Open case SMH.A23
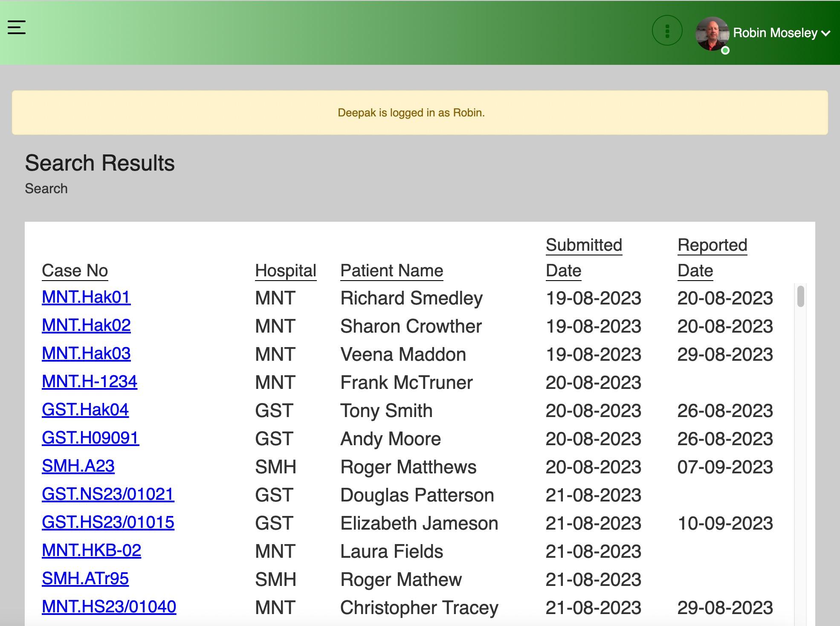840x626 pixels. click(x=78, y=466)
